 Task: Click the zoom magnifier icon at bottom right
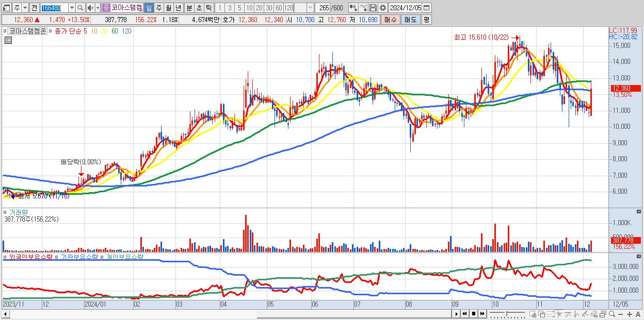(x=612, y=314)
